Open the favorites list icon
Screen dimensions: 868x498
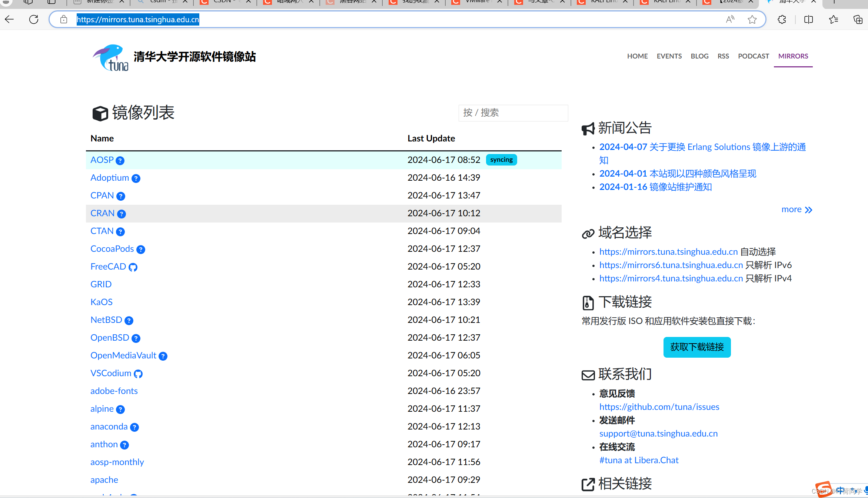click(x=834, y=19)
